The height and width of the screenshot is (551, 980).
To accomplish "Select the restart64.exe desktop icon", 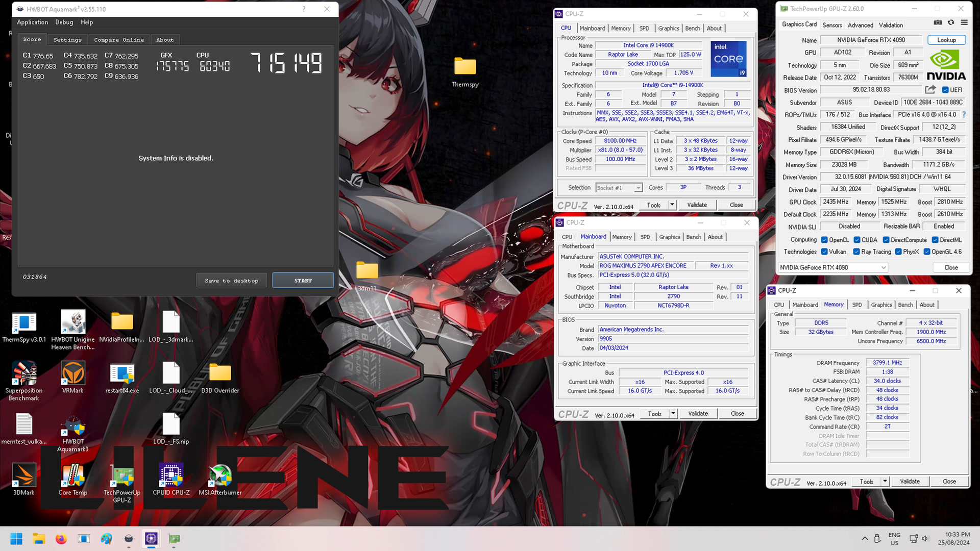I will pos(122,378).
